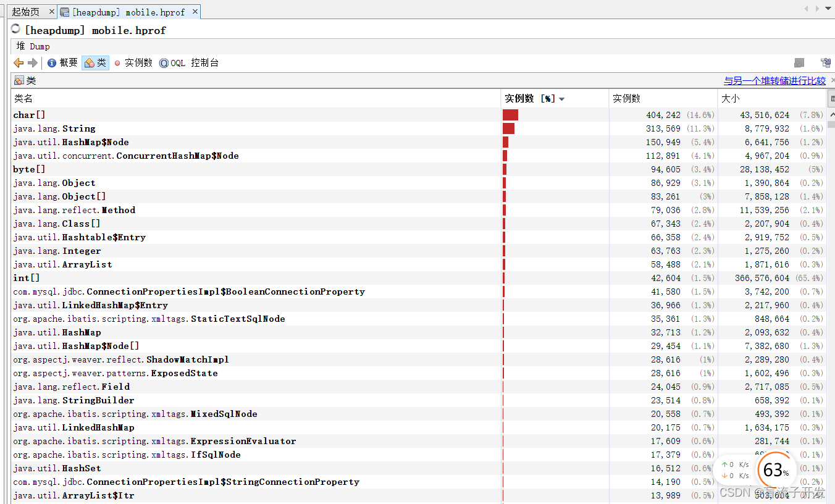Close the mobile.hprof heapdump tab
This screenshot has width=835, height=504.
click(195, 12)
